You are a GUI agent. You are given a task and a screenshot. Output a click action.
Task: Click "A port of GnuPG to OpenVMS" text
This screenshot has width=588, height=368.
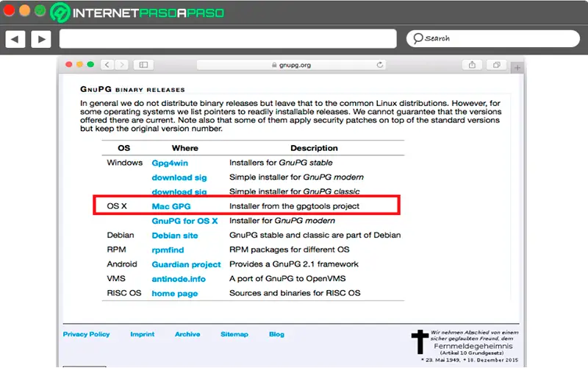pyautogui.click(x=287, y=279)
